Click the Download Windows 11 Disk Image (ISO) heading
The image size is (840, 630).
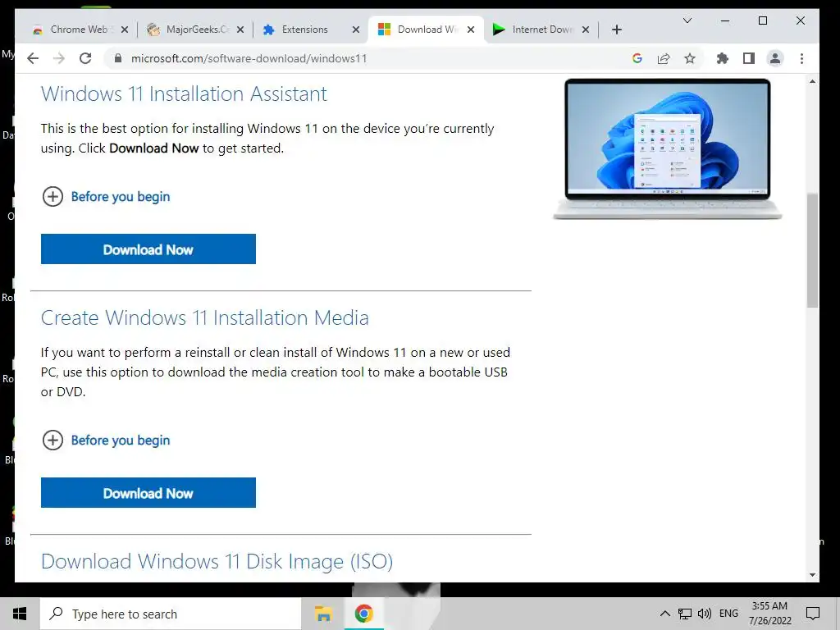point(217,561)
